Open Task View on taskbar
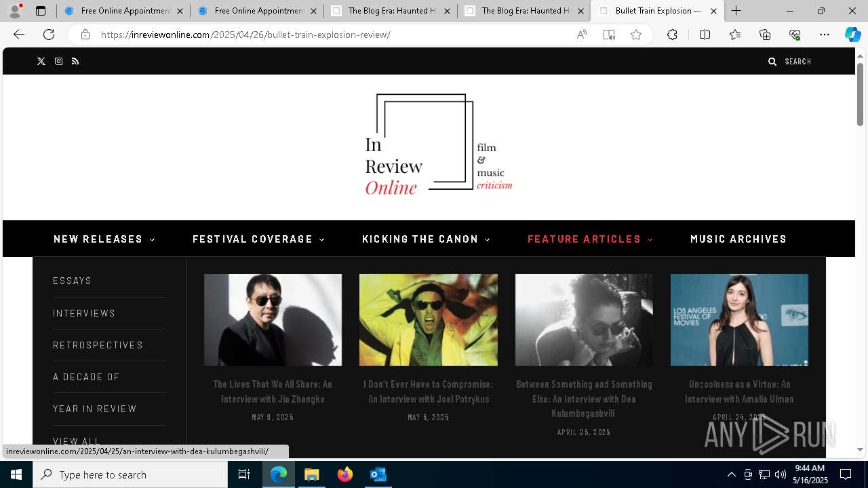Viewport: 868px width, 488px height. (244, 474)
